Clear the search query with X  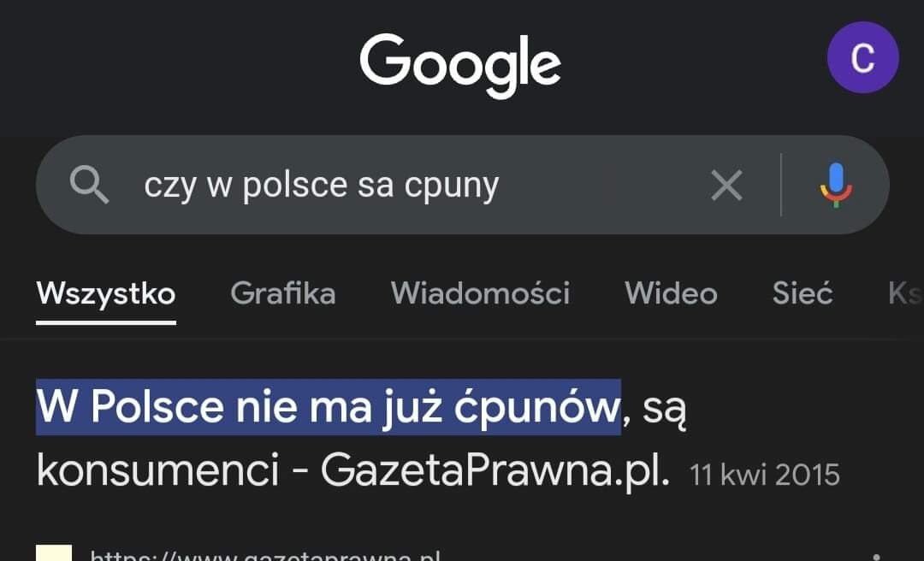pos(726,185)
